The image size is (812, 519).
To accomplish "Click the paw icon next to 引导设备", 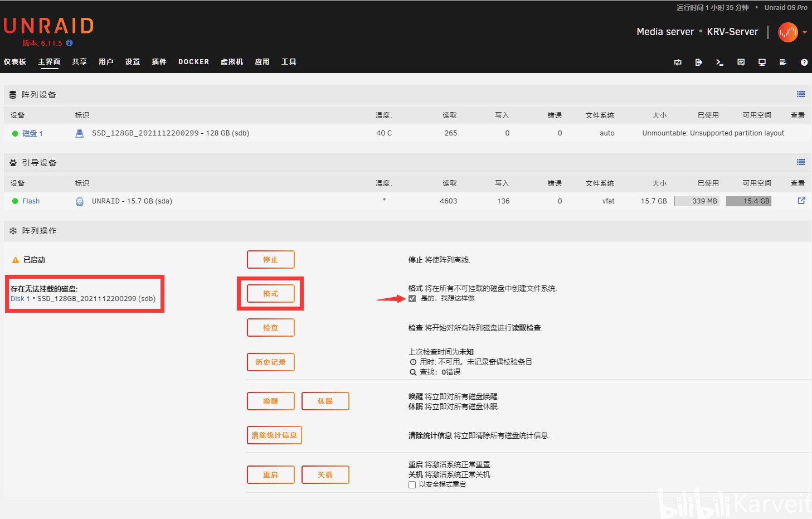I will (x=13, y=163).
